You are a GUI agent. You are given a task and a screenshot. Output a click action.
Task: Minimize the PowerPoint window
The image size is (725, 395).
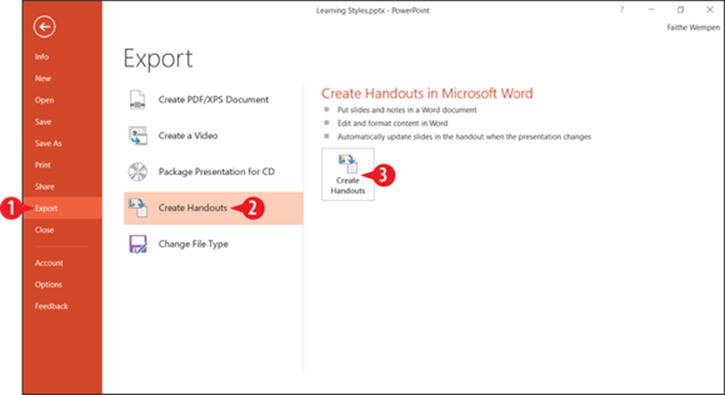651,10
